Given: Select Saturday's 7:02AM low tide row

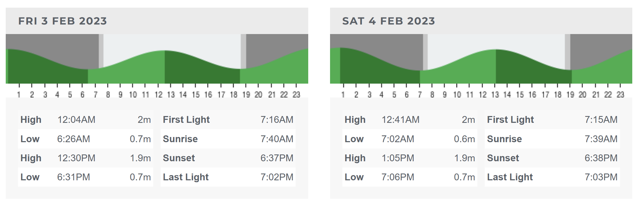Looking at the screenshot, I should (409, 139).
